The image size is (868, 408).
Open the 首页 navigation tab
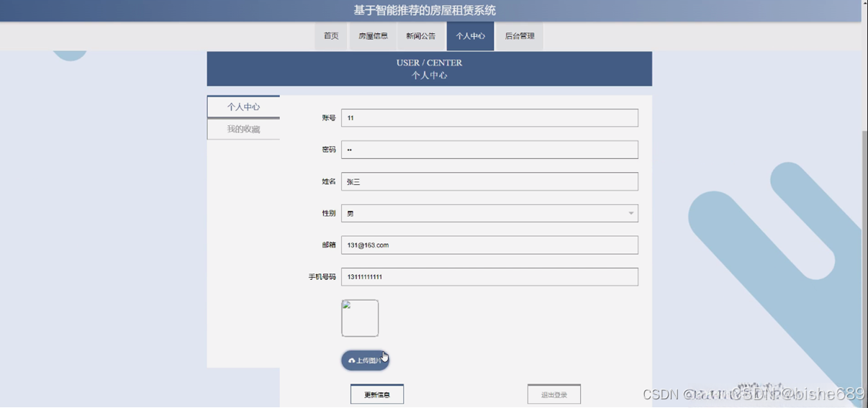(331, 36)
